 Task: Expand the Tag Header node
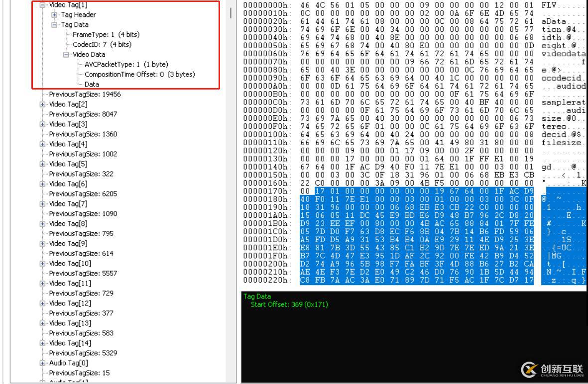[x=54, y=14]
